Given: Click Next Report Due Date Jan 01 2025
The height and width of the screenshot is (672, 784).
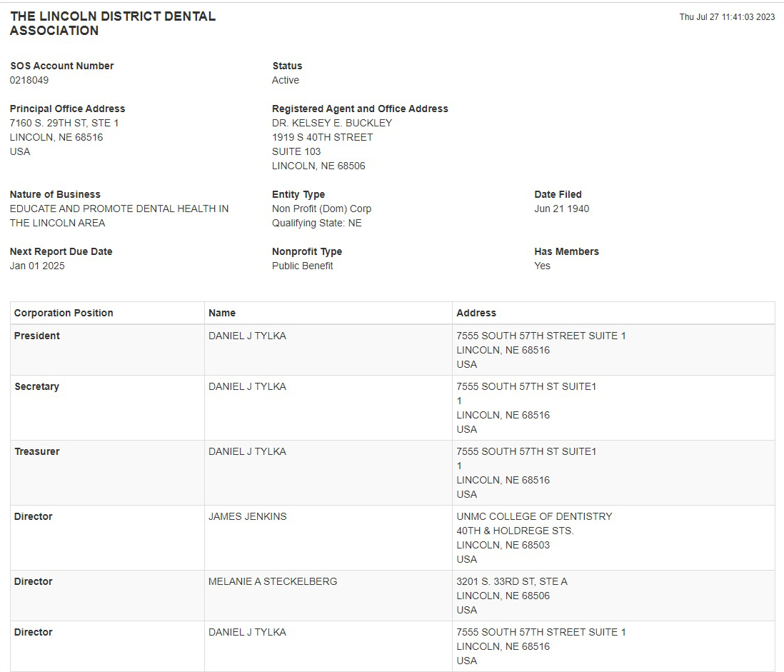Looking at the screenshot, I should 37,266.
